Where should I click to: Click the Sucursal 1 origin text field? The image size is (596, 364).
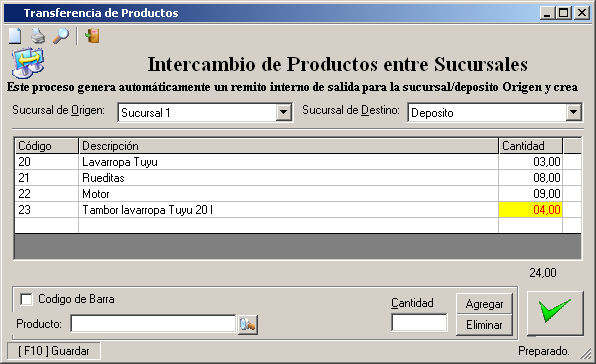click(197, 112)
